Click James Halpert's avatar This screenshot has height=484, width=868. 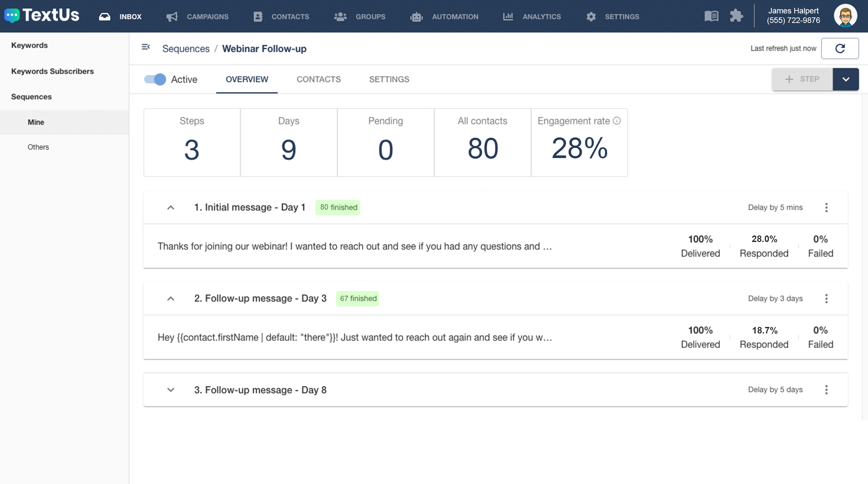pyautogui.click(x=845, y=16)
